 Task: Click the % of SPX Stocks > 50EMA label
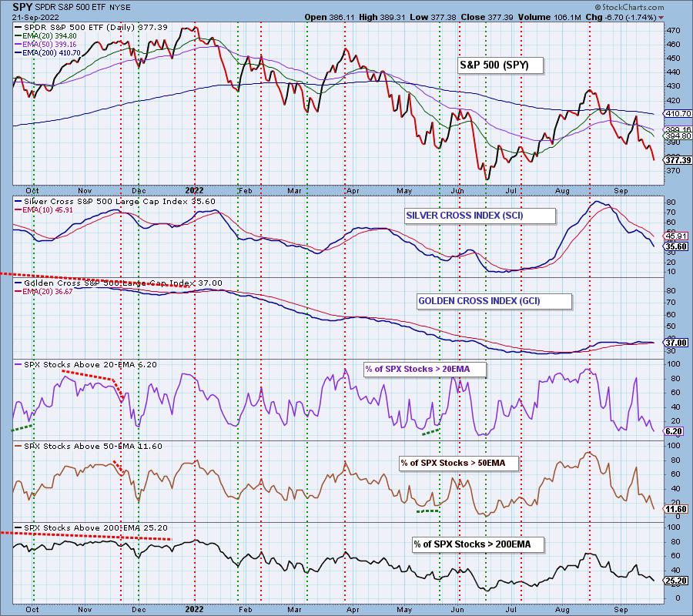459,463
